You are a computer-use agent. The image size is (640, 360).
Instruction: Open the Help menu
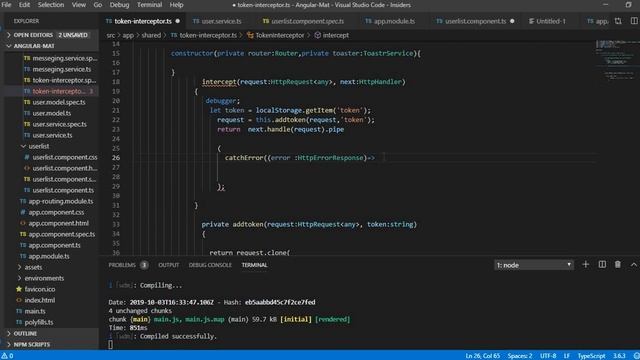176,5
